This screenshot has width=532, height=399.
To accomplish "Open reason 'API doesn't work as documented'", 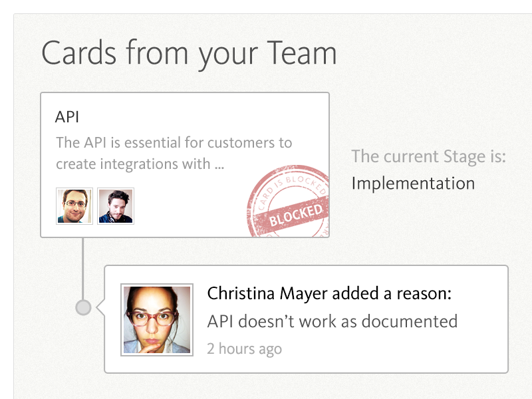I will point(332,321).
